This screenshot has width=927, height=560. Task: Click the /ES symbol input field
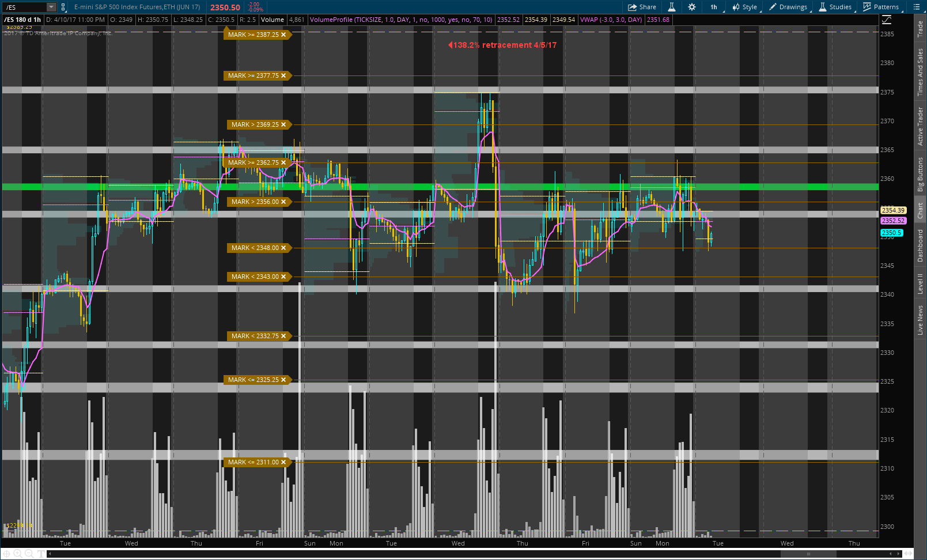(x=25, y=7)
